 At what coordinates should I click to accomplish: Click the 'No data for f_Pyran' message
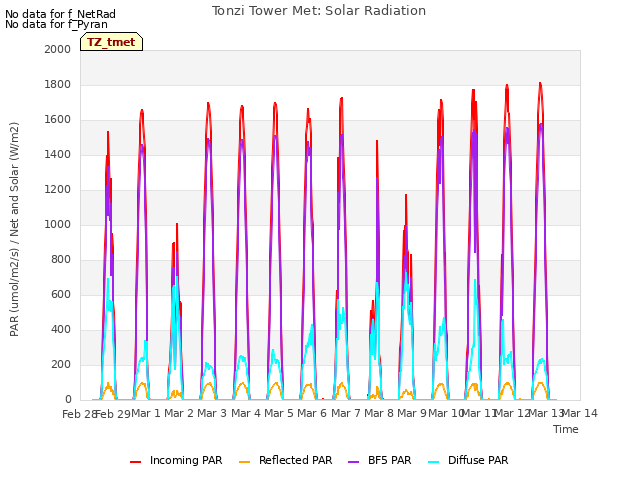[x=56, y=24]
